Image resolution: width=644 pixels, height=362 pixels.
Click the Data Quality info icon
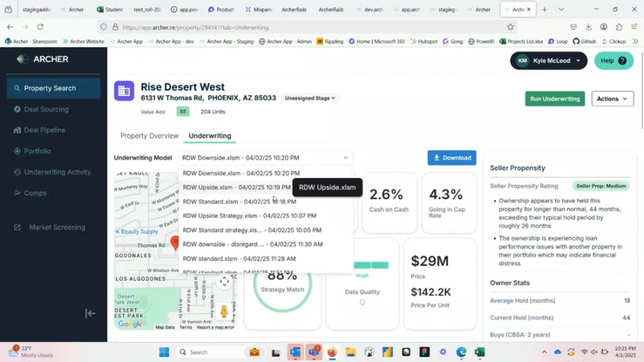pos(363,303)
